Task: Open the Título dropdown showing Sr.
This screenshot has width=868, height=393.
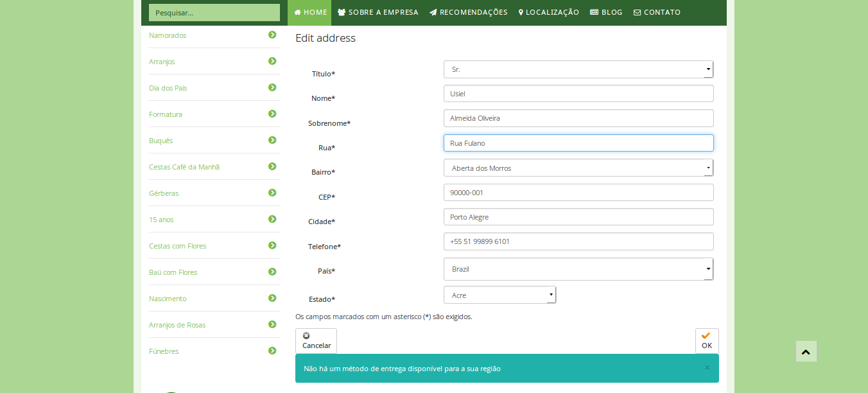Action: point(578,69)
